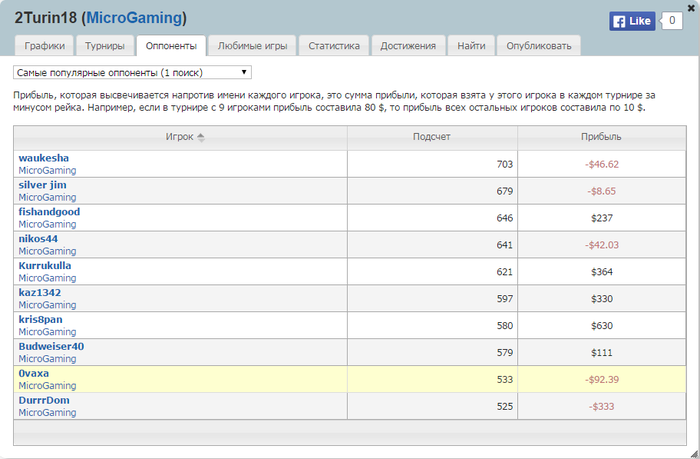
Task: Open fishandgood player profile
Action: [x=49, y=212]
